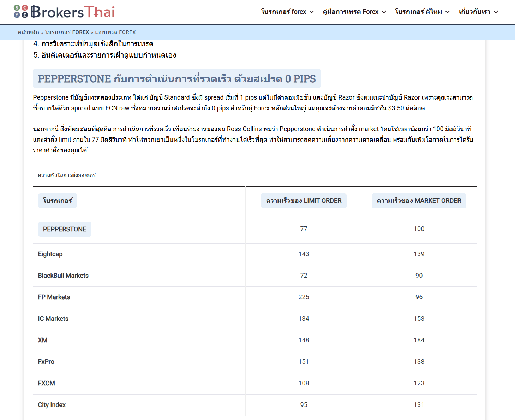Click XM limit order value 148
This screenshot has height=420, width=515.
coord(304,340)
